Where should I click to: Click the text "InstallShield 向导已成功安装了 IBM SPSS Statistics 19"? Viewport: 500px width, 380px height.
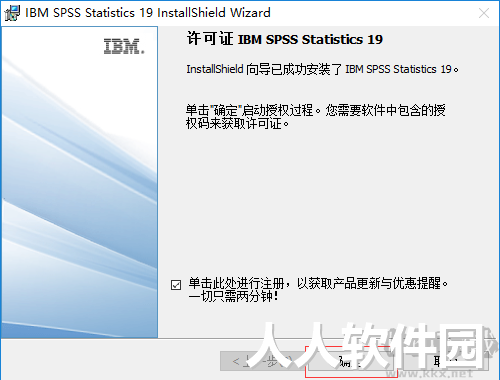coord(322,69)
